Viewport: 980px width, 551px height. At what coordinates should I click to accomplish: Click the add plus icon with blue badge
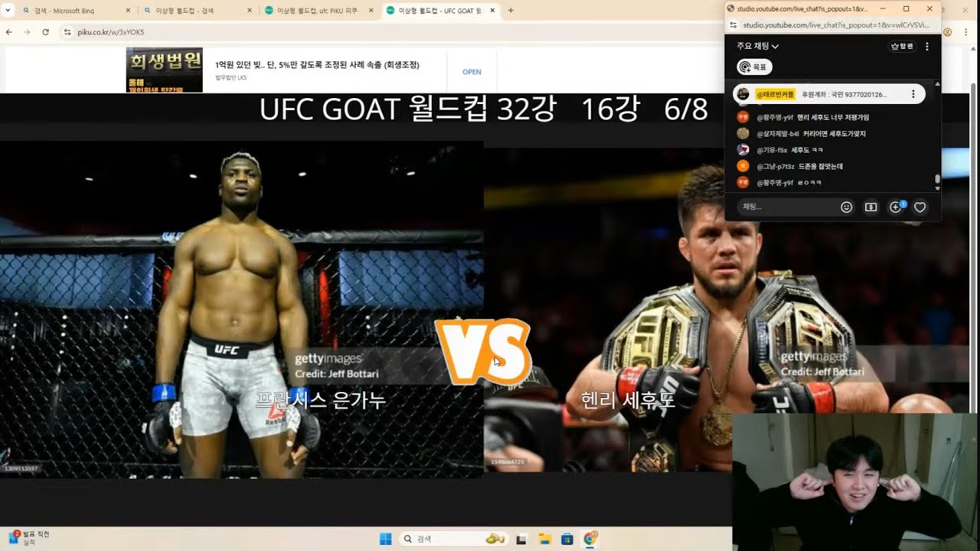(896, 207)
